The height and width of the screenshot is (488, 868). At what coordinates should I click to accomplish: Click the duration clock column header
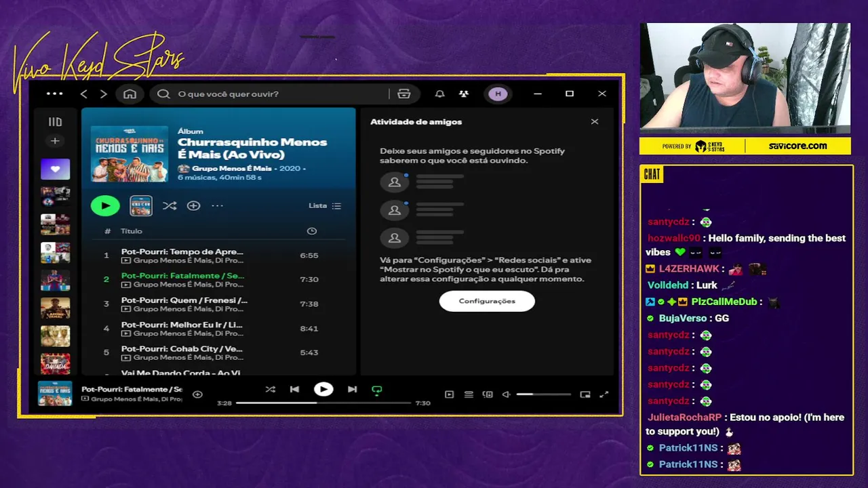(311, 231)
